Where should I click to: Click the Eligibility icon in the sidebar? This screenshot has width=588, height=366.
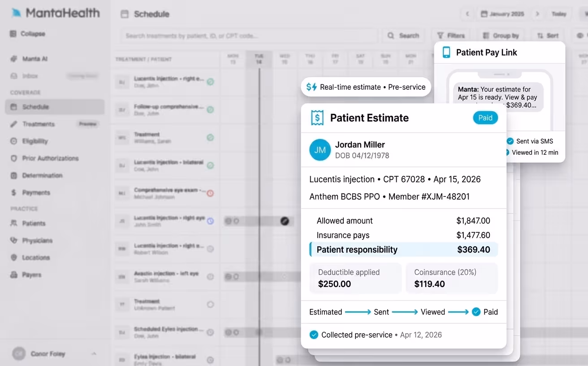[13, 141]
